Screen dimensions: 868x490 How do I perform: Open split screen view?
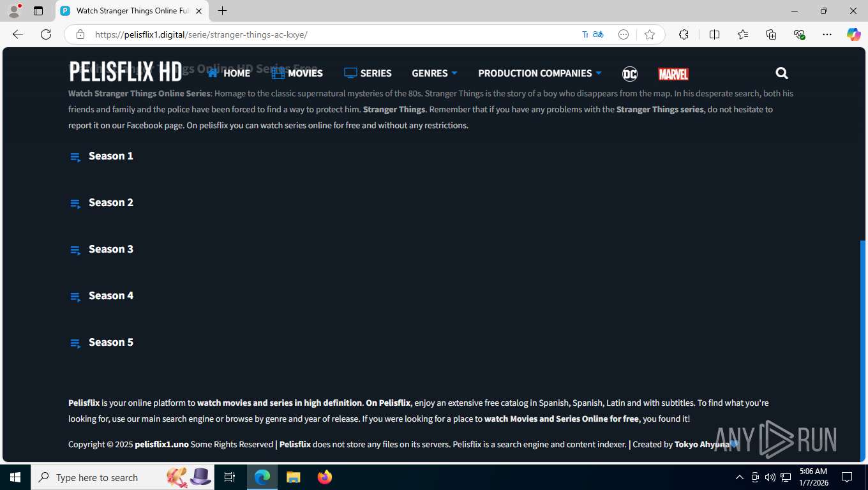pyautogui.click(x=714, y=34)
